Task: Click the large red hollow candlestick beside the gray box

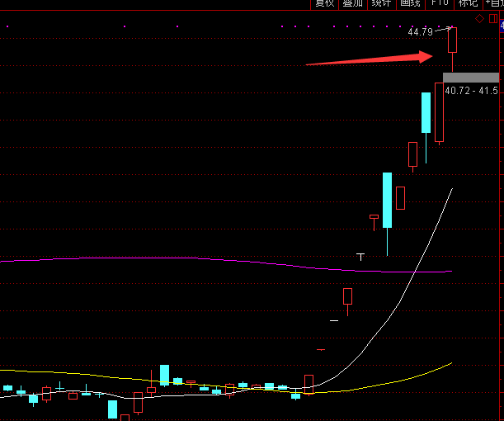Action: [440, 111]
